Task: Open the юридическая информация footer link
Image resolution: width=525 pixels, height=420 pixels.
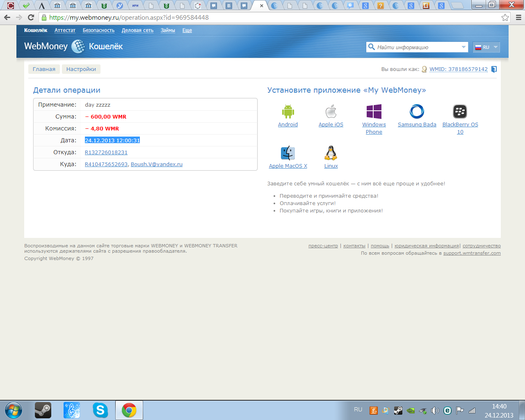Action: [427, 246]
